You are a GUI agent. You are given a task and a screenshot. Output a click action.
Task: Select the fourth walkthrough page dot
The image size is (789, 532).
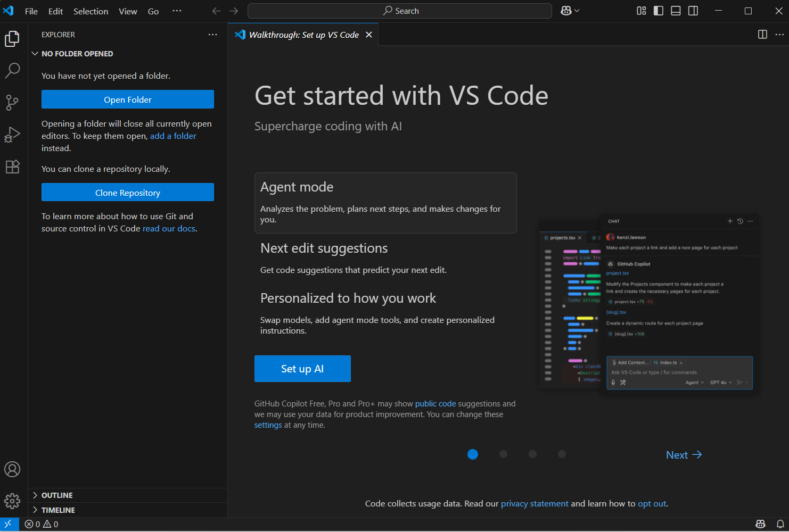click(x=562, y=454)
